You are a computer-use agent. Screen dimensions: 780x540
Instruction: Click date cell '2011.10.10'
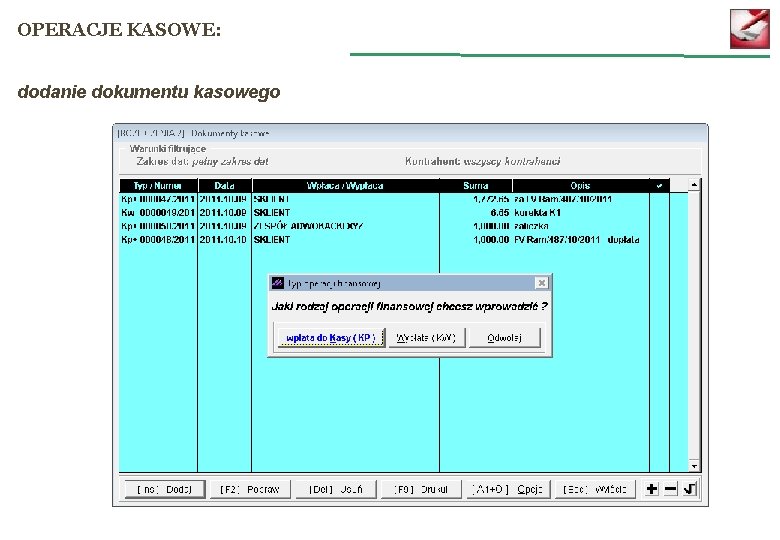tap(223, 239)
